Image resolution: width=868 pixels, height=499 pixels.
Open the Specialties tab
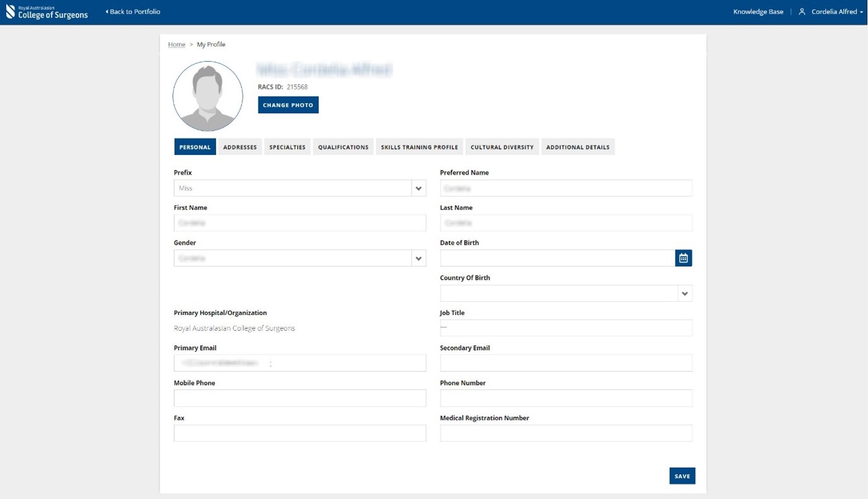click(287, 147)
